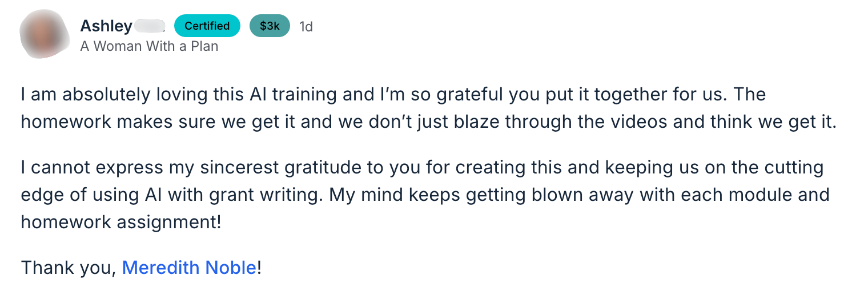Click the teal Certified badge

207,26
